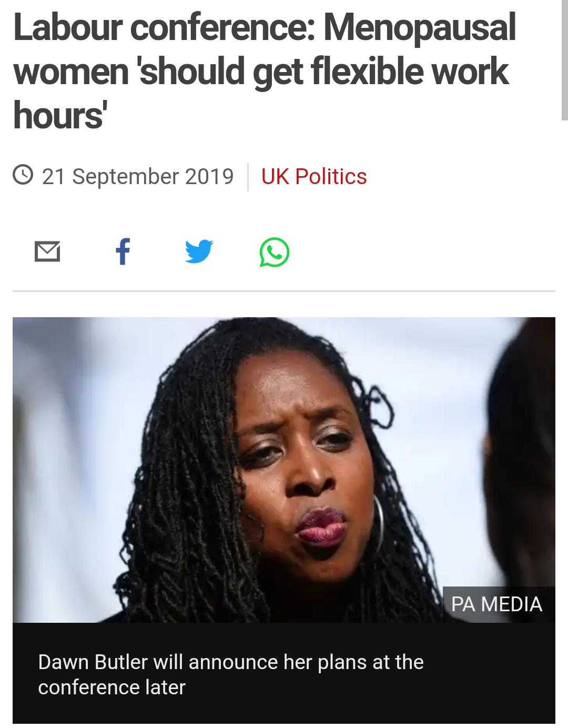Click the word 'women' in the headline

tap(71, 71)
